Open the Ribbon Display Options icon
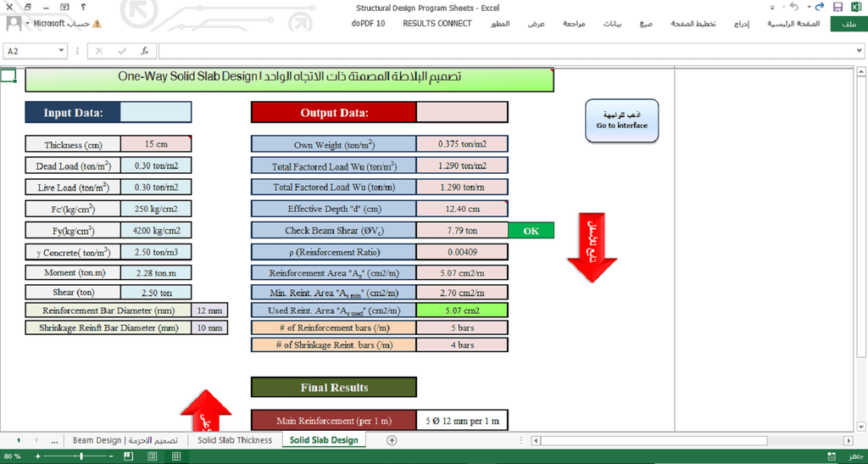 (64, 7)
